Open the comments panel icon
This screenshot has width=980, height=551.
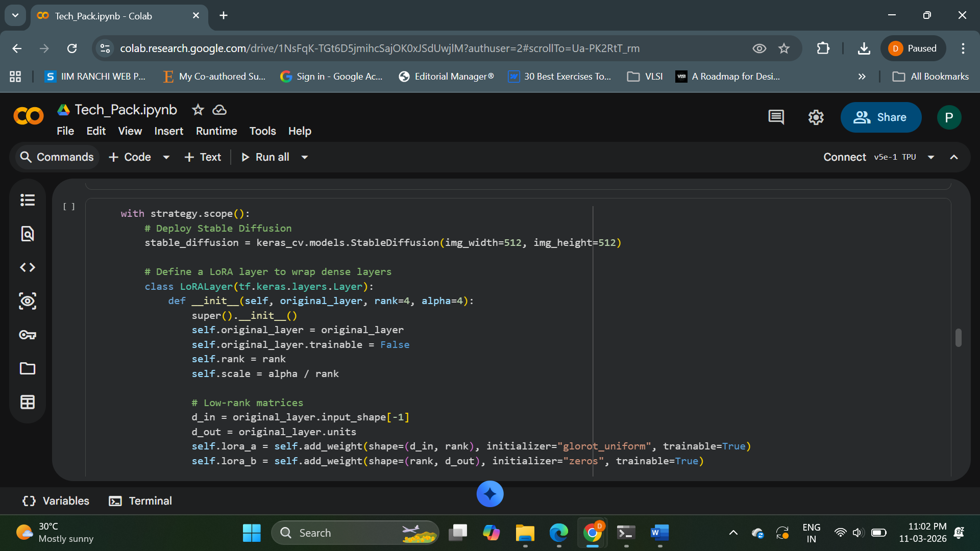point(776,117)
